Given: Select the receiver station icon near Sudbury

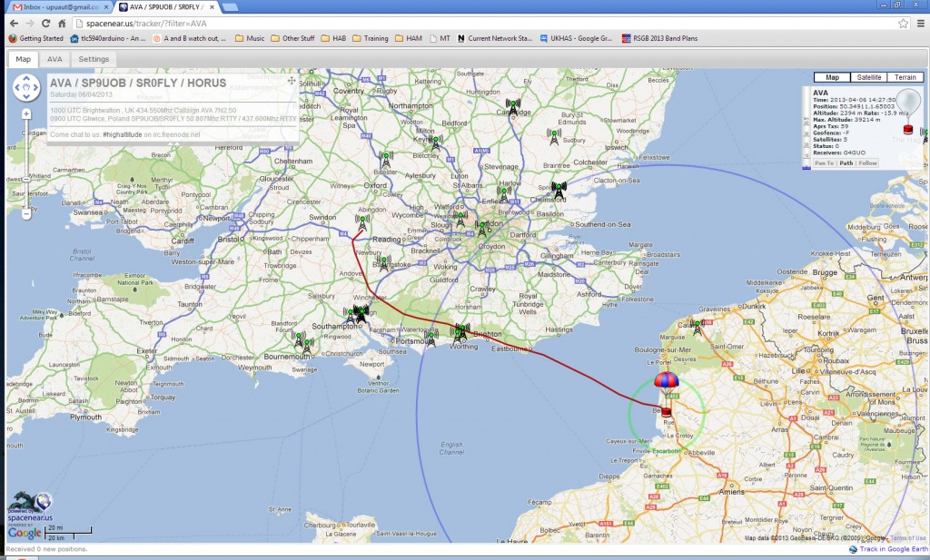Looking at the screenshot, I should [554, 137].
